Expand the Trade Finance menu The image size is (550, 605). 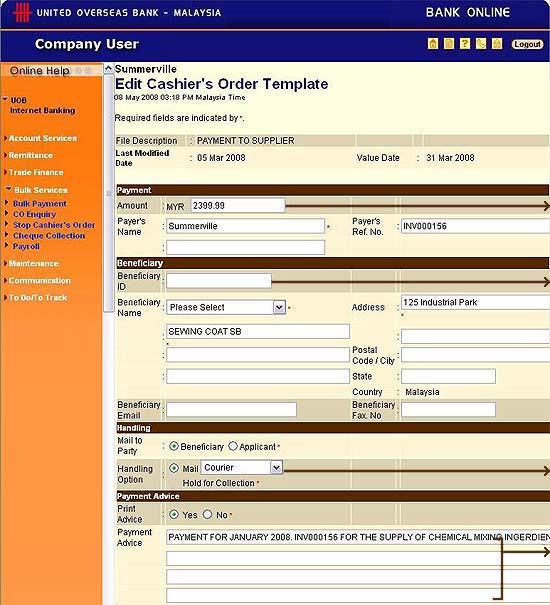(34, 172)
